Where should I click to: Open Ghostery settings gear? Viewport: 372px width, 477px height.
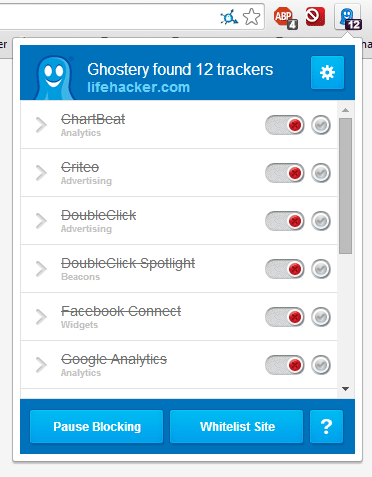click(x=327, y=72)
